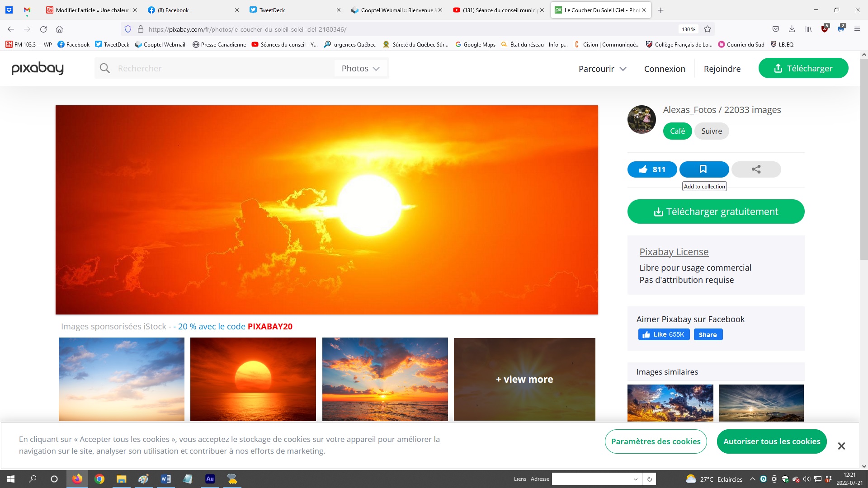Bookmark page with the star icon in address bar

(x=708, y=29)
